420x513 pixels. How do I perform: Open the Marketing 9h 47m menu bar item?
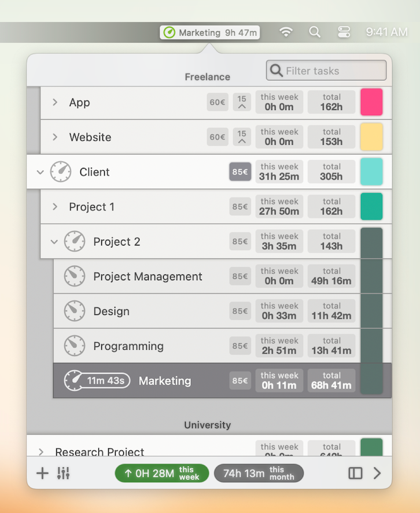[210, 33]
